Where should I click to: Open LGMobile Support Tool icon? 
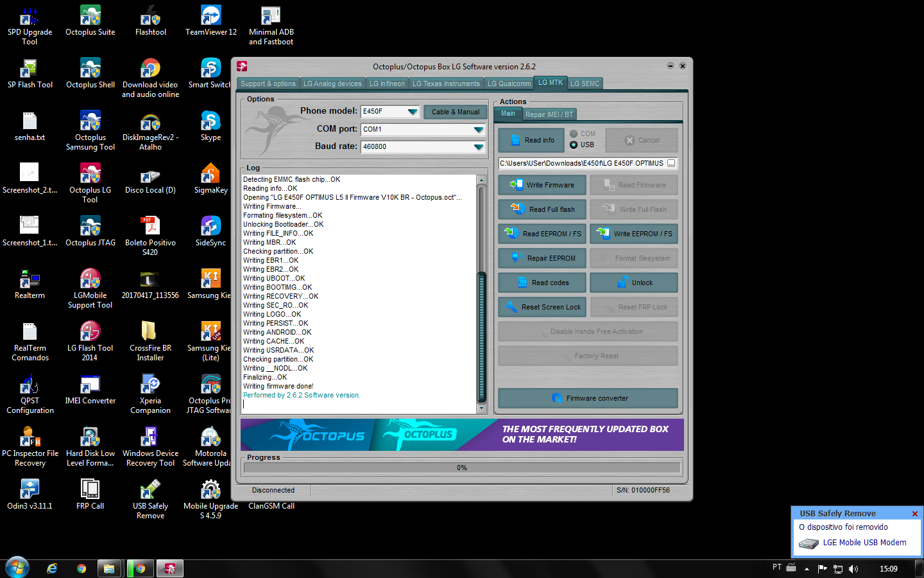coord(90,289)
